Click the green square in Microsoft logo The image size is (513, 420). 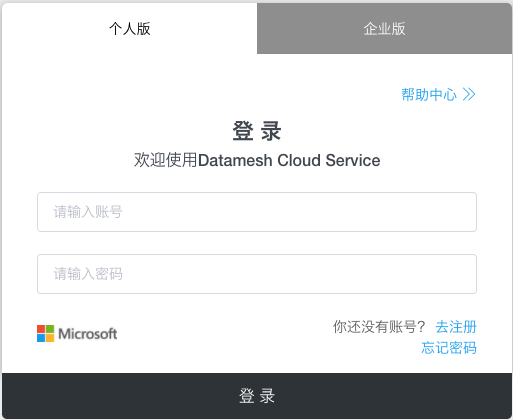pyautogui.click(x=50, y=329)
